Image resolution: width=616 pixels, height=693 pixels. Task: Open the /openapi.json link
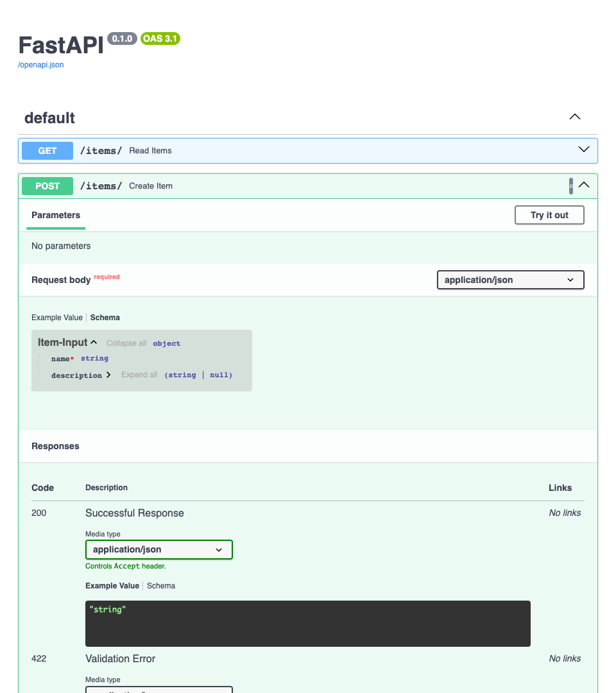tap(41, 65)
